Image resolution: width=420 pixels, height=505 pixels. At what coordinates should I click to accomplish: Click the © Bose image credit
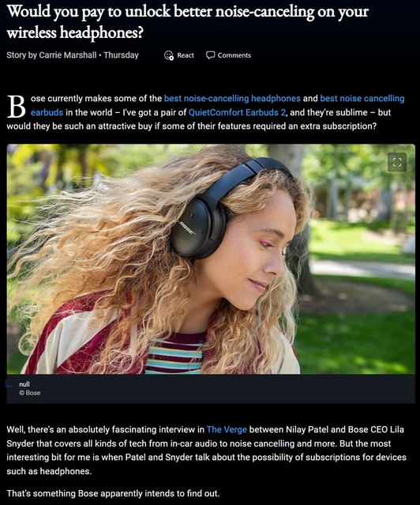30,393
